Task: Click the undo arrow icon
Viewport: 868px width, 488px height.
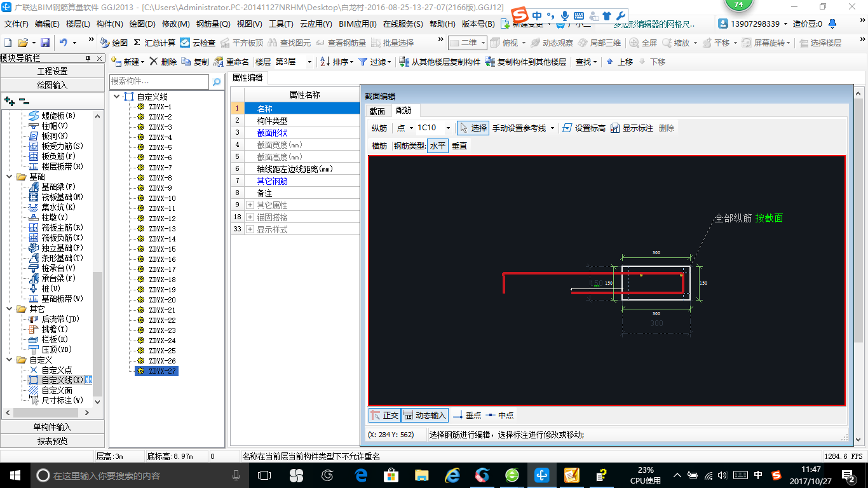Action: [64, 43]
